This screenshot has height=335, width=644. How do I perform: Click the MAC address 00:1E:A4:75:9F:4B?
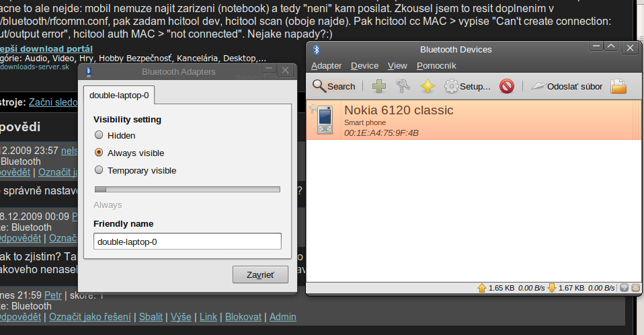pos(382,133)
